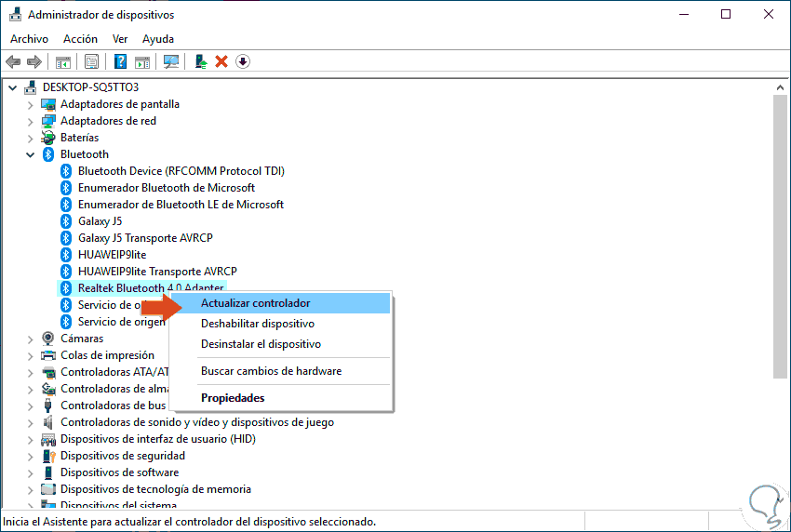
Task: Expand Controladoras de sonido y vídeo
Action: point(31,423)
